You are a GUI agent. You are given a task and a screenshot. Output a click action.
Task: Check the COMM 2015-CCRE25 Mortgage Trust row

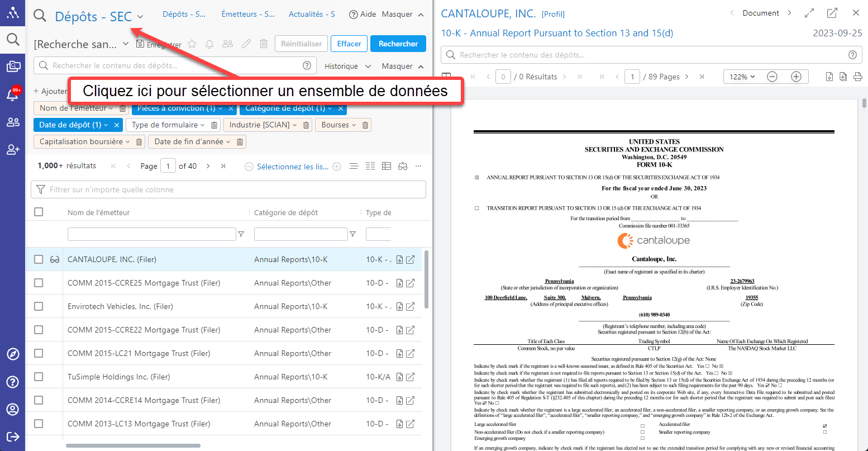39,283
